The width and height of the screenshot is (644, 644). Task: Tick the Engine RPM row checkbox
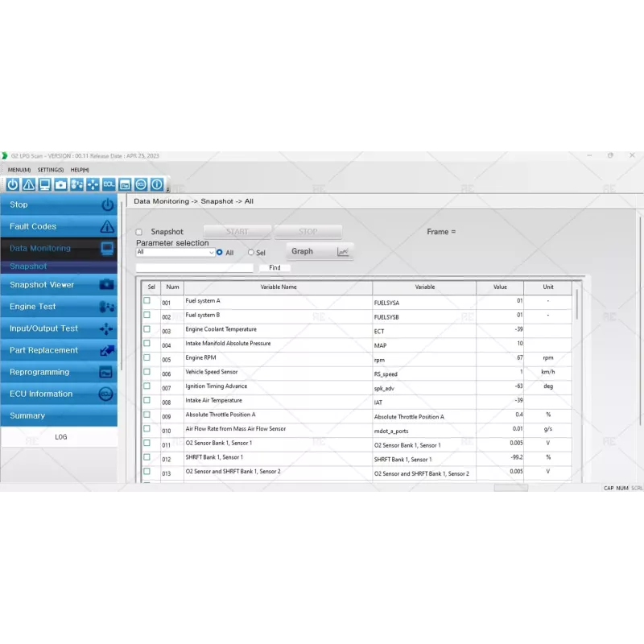point(147,357)
